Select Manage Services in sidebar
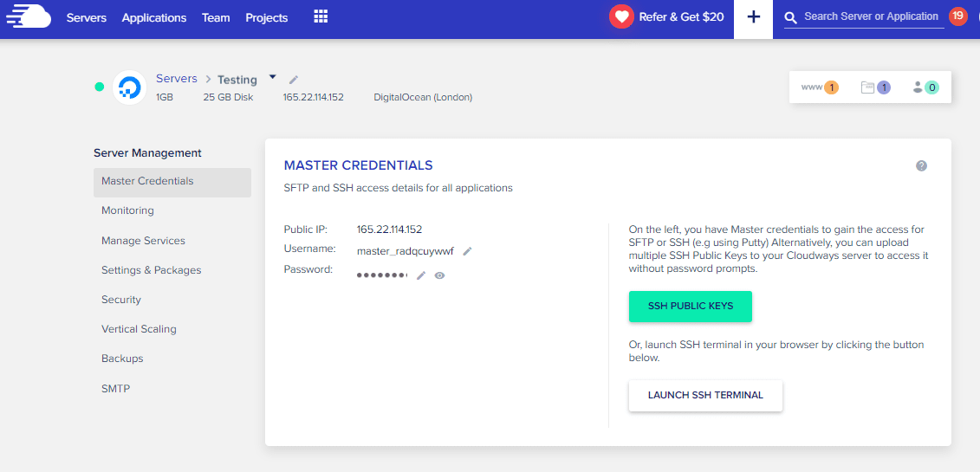The height and width of the screenshot is (472, 980). pos(143,241)
